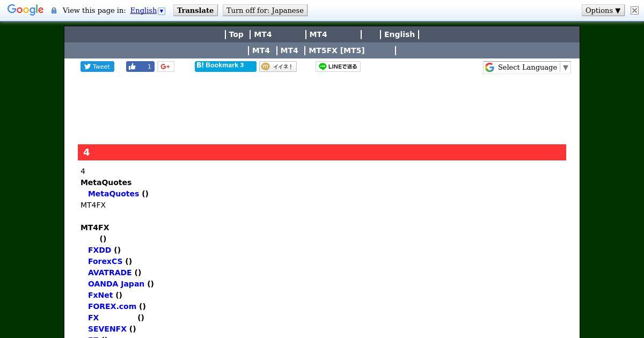Click the bold MetaQuotes heading text

point(106,182)
